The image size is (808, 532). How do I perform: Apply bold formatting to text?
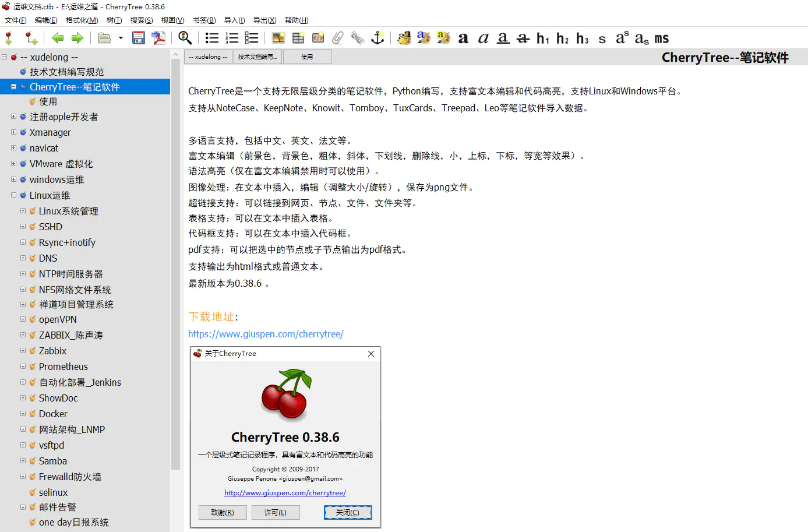[x=463, y=38]
